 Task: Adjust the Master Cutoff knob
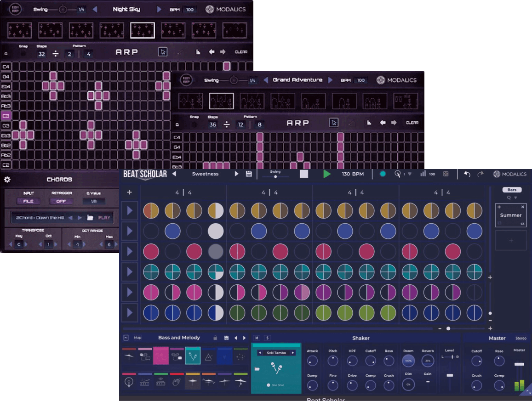tap(477, 361)
